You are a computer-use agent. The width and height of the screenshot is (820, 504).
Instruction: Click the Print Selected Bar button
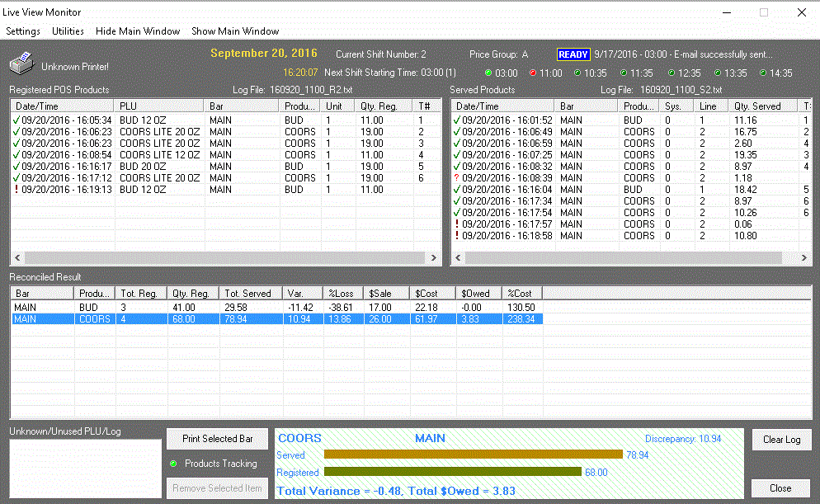pos(218,439)
